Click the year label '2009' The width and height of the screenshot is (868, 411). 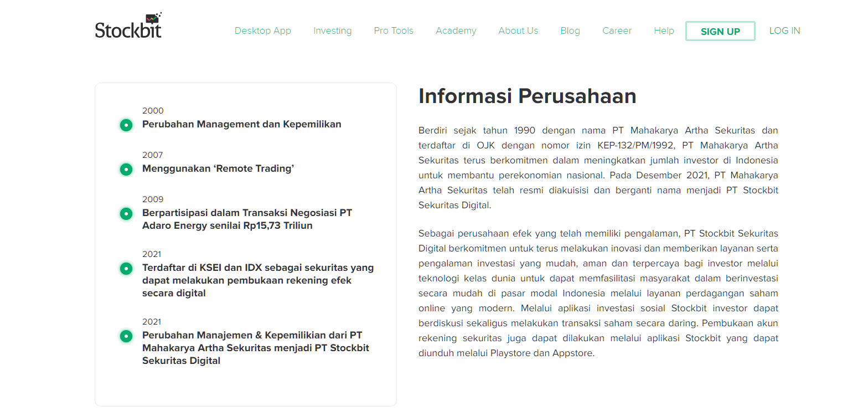click(153, 199)
